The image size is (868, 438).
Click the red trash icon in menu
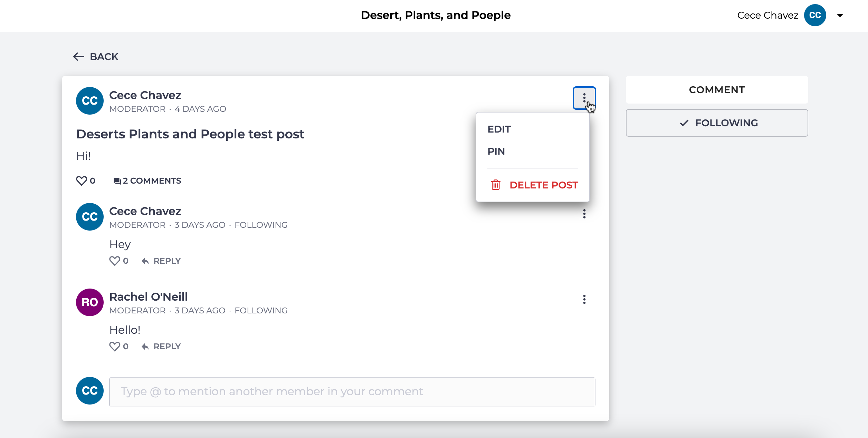[496, 185]
